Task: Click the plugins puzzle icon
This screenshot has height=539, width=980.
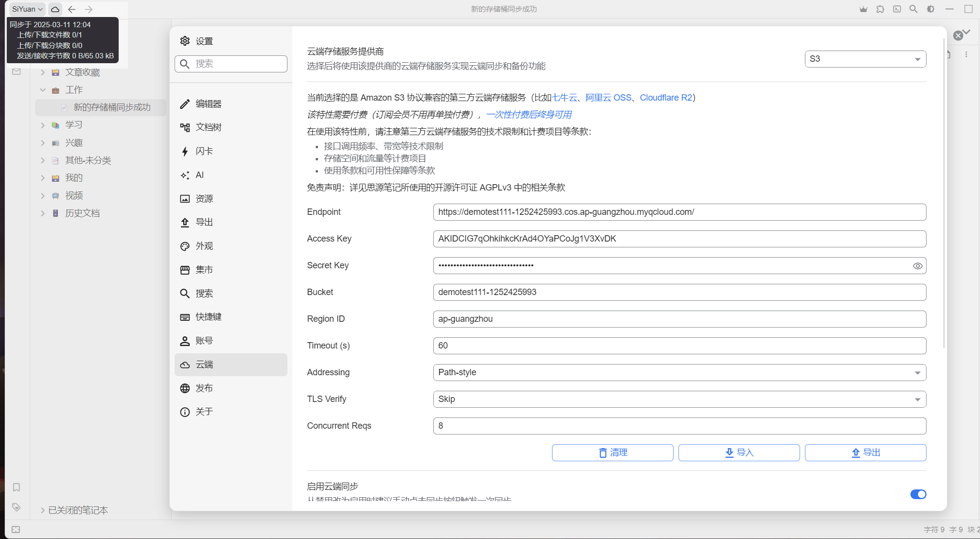Action: 880,9
